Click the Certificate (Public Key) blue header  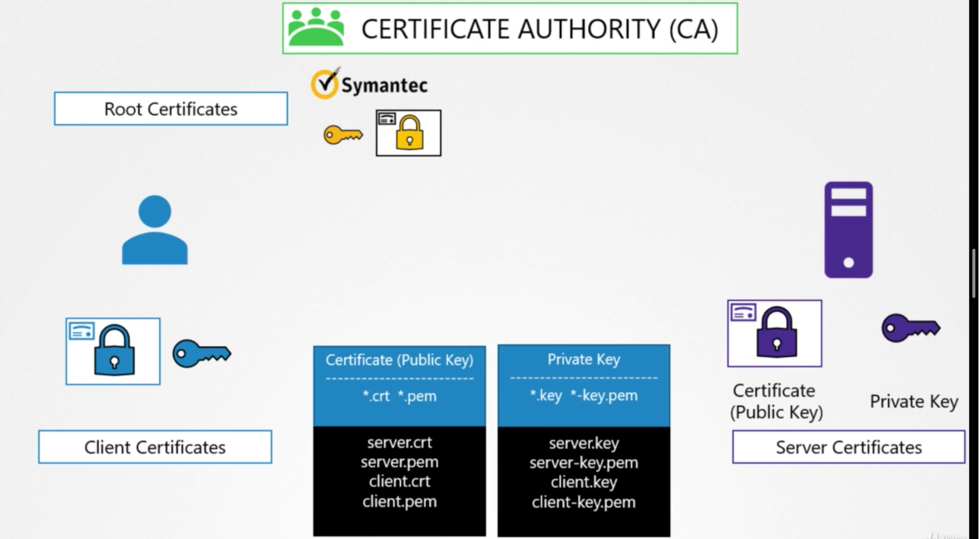(x=399, y=360)
